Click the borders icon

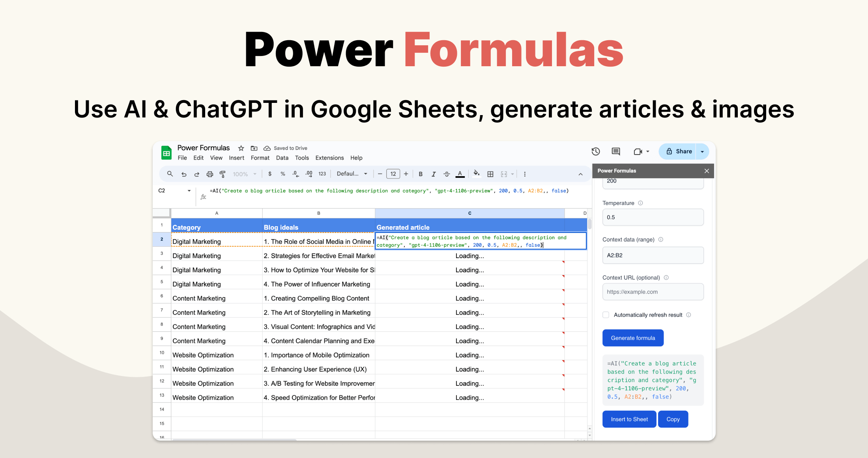point(490,174)
